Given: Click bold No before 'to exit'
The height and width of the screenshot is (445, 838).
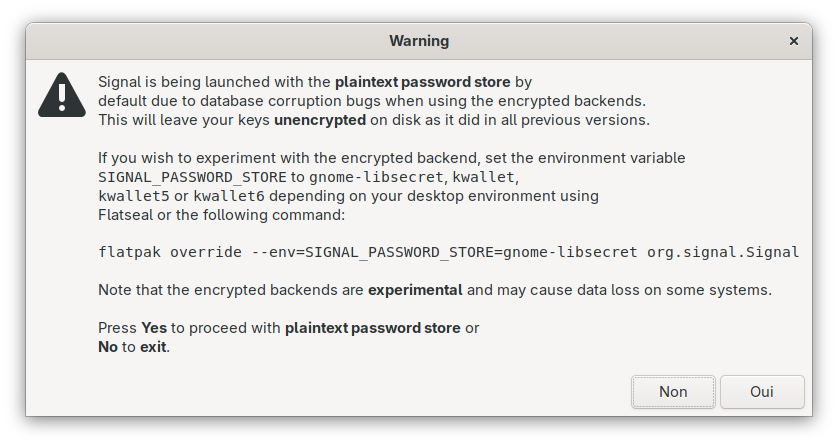Looking at the screenshot, I should click(108, 347).
